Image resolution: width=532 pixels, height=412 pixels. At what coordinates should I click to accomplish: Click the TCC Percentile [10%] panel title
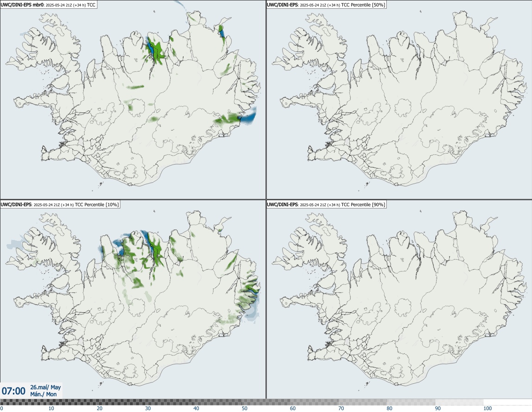(60, 204)
